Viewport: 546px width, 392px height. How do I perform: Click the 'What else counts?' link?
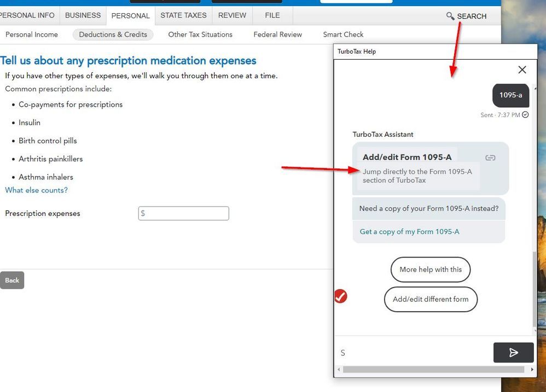click(36, 190)
